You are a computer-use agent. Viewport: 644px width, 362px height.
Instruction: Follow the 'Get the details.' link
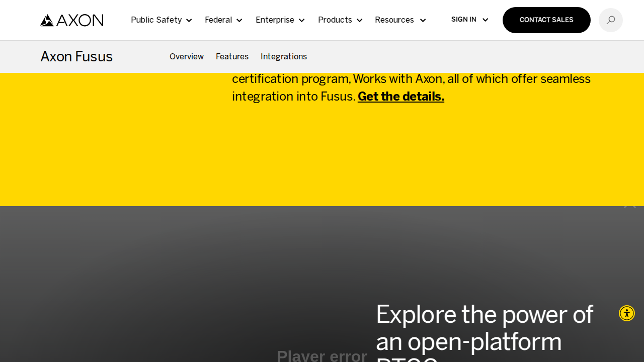point(401,97)
